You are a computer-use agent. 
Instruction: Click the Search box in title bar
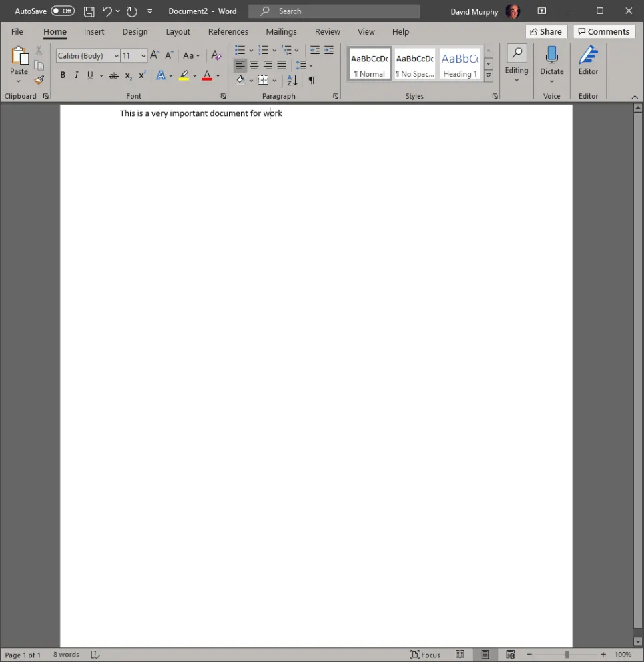click(x=334, y=11)
